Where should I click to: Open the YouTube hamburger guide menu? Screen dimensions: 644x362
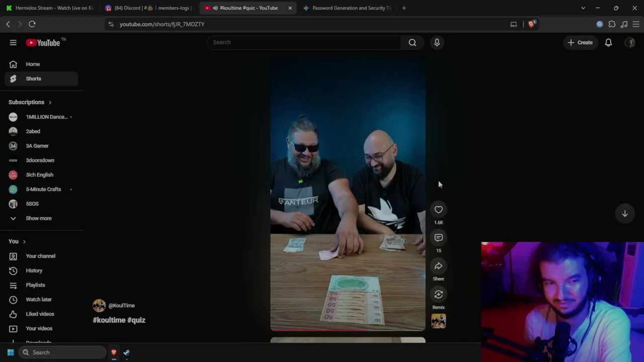(13, 43)
